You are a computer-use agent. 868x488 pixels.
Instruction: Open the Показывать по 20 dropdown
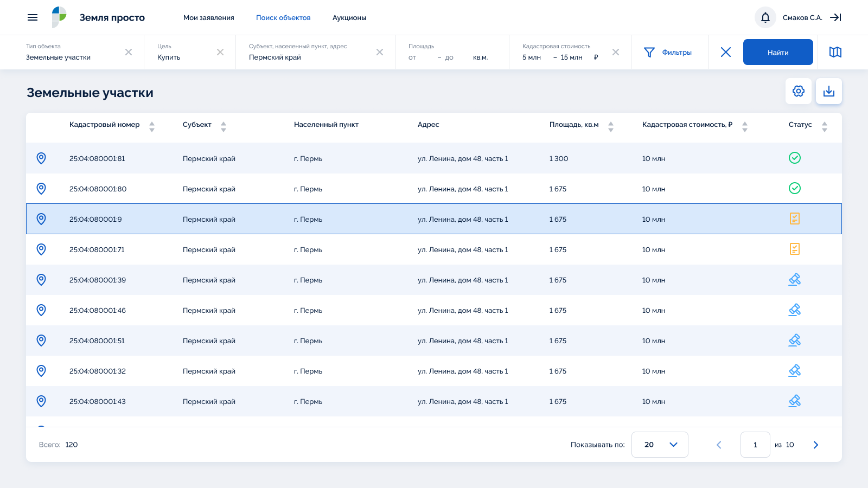[x=660, y=445]
